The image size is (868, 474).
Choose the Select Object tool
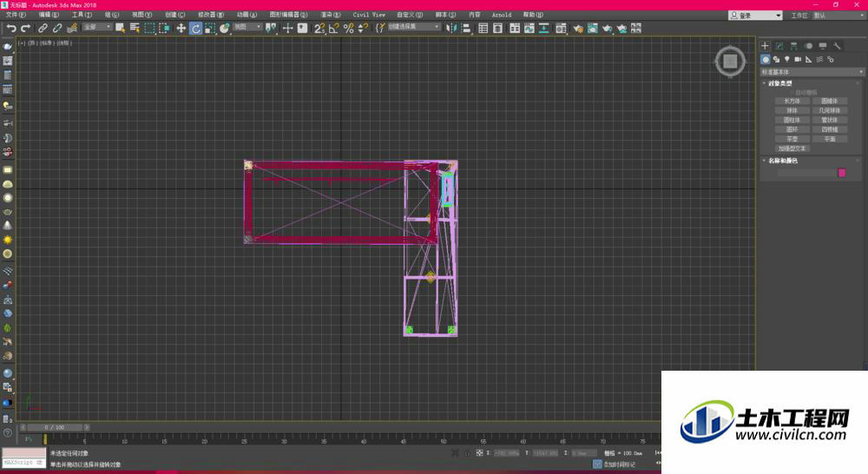click(120, 28)
